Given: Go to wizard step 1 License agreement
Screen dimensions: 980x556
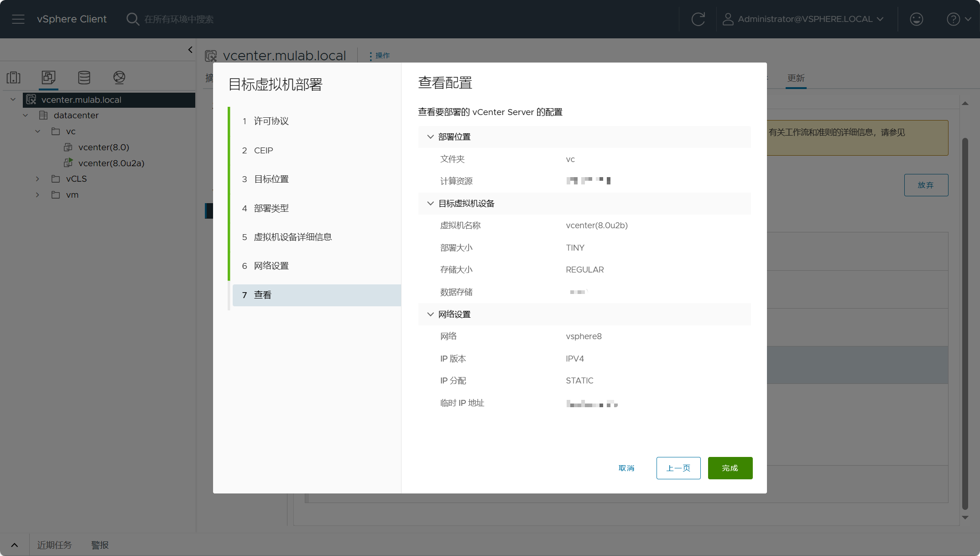Looking at the screenshot, I should (317, 121).
